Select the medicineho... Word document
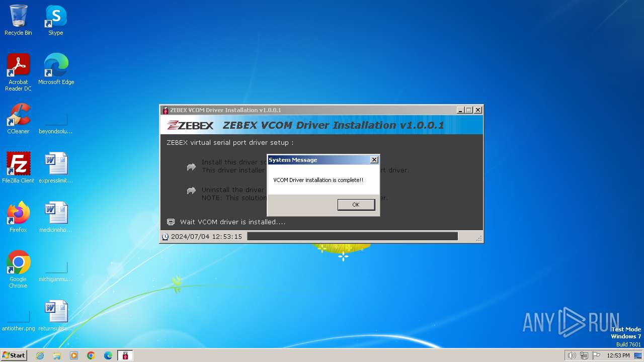This screenshot has height=362, width=644. pos(56,217)
